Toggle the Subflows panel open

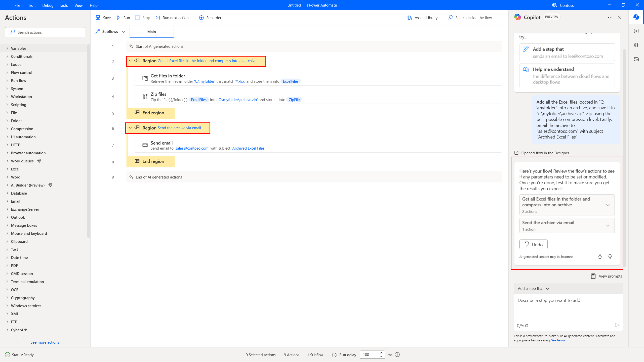click(x=110, y=31)
